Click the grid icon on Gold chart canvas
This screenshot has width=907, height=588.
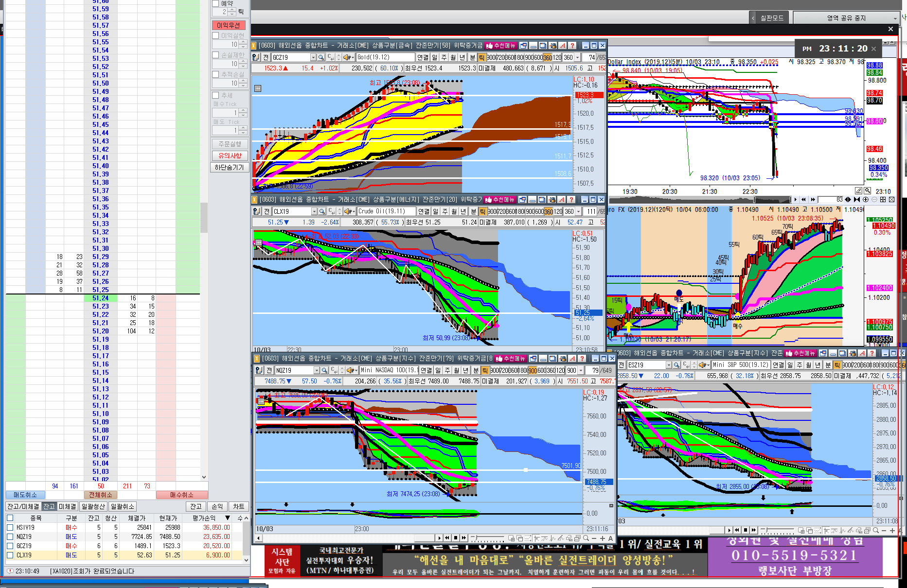[258, 88]
